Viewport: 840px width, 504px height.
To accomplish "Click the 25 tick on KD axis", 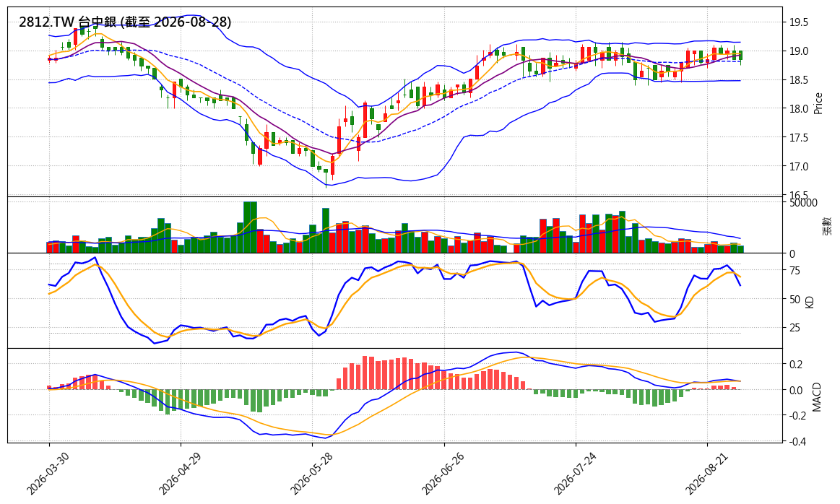I will coord(794,328).
